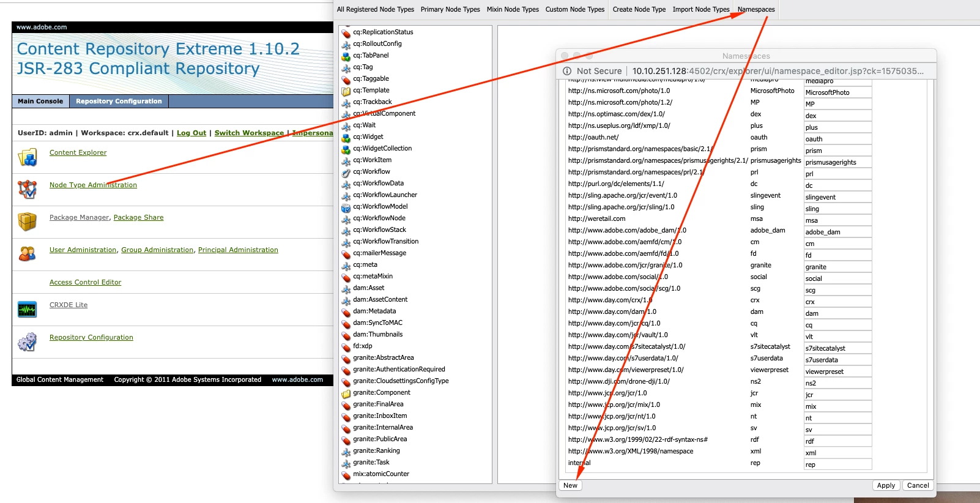Click the Switch Workspace link
This screenshot has width=980, height=503.
pyautogui.click(x=249, y=133)
